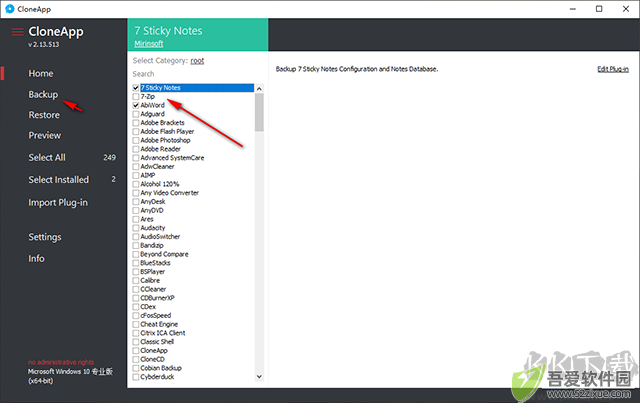
Task: Open the Info page
Action: [x=36, y=258]
